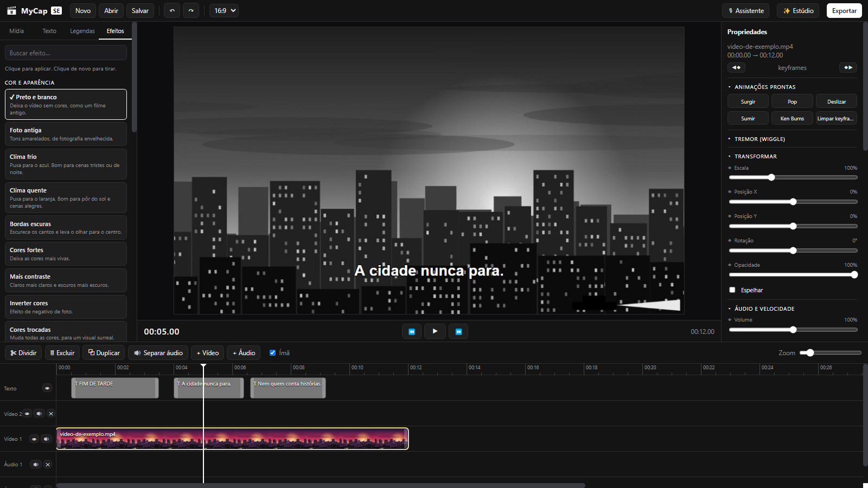Open the Assistente panel
The width and height of the screenshot is (868, 488).
pyautogui.click(x=746, y=11)
